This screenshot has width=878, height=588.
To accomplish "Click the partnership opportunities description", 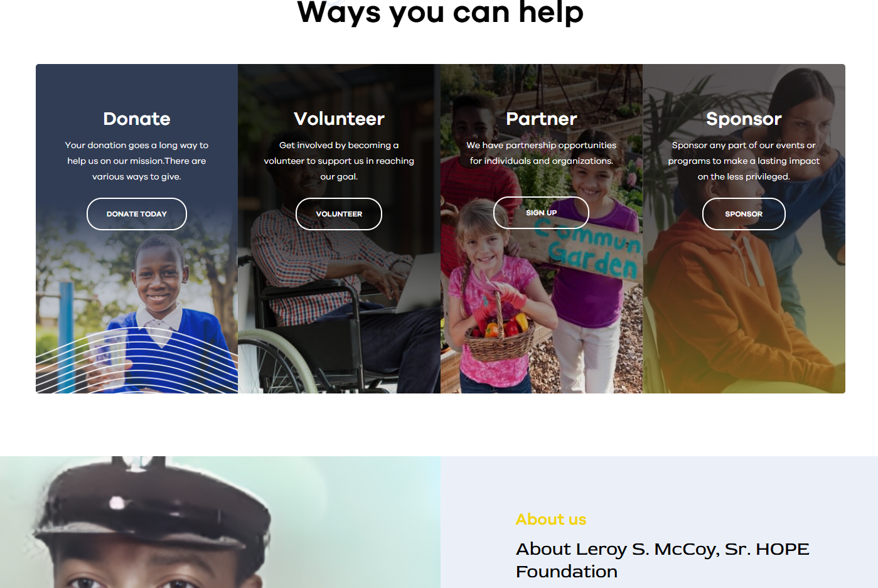I will pyautogui.click(x=542, y=153).
